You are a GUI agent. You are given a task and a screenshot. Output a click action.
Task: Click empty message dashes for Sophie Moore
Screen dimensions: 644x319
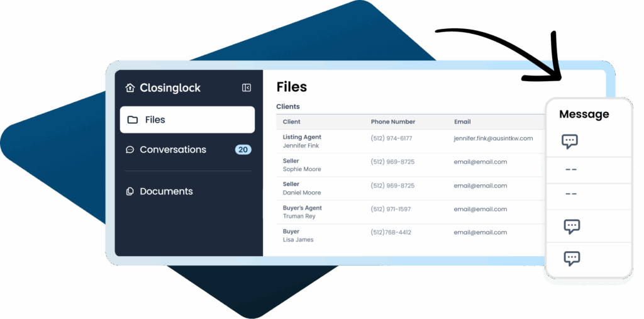571,170
